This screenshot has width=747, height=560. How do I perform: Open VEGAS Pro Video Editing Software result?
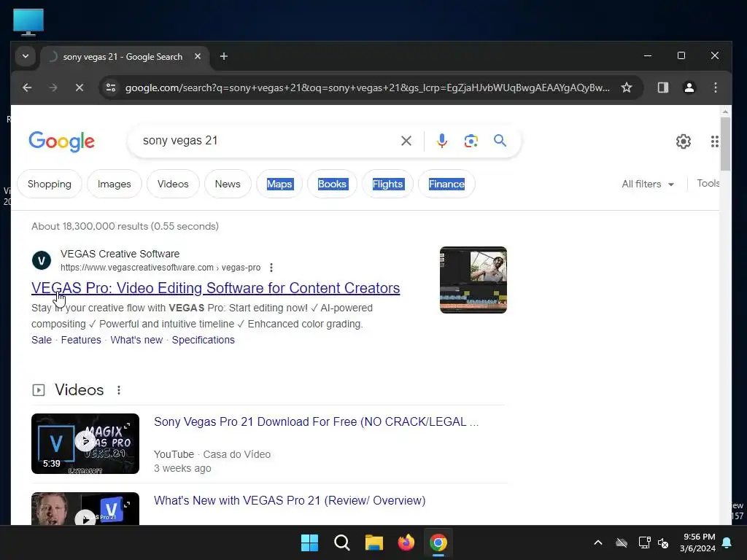(x=216, y=288)
